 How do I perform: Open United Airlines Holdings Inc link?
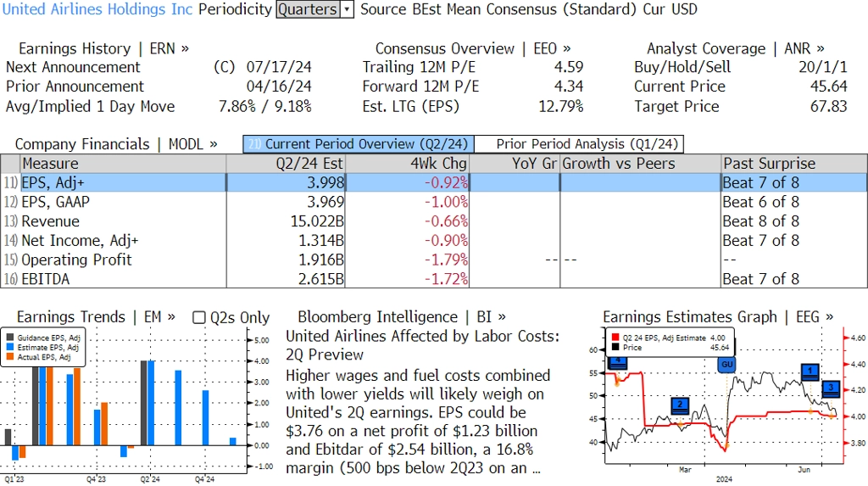coord(97,9)
